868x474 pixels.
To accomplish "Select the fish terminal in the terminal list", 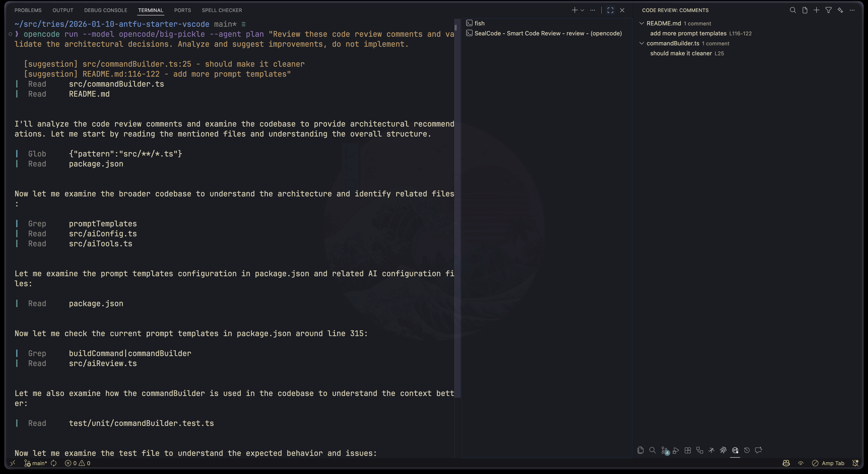I will click(x=479, y=23).
